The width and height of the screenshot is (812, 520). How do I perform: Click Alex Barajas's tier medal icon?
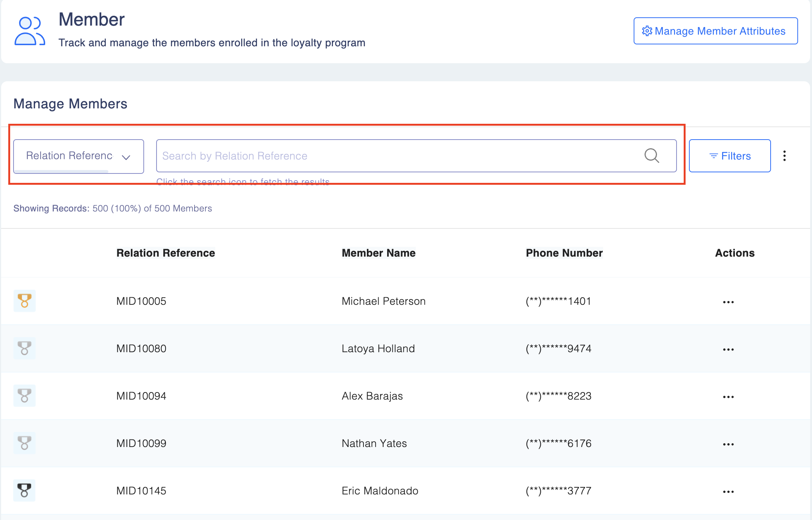[24, 395]
